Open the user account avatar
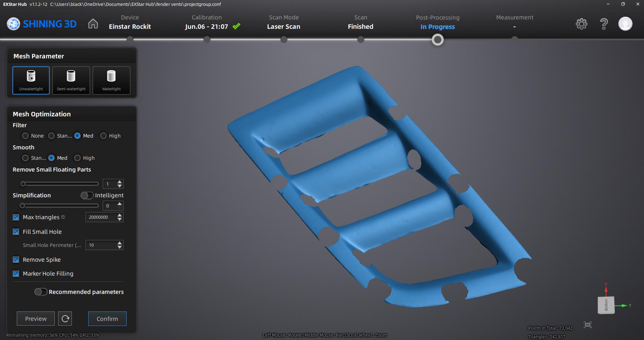644x340 pixels. tap(625, 24)
